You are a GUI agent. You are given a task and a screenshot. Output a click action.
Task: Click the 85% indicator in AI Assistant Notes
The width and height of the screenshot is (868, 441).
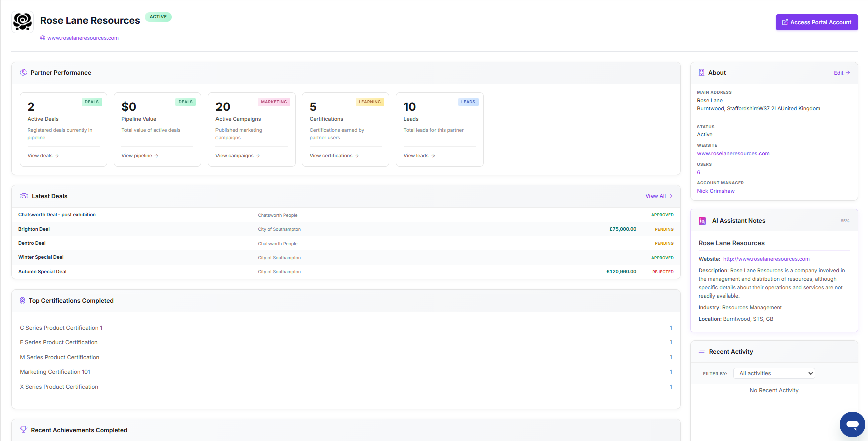click(845, 221)
